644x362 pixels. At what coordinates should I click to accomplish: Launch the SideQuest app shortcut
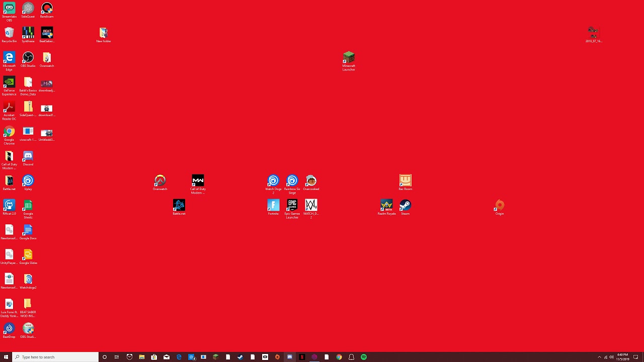click(x=28, y=10)
